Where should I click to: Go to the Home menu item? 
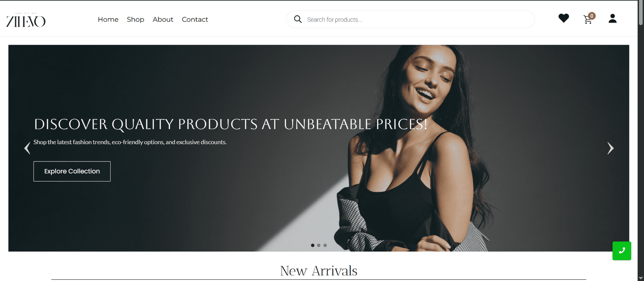(x=108, y=19)
